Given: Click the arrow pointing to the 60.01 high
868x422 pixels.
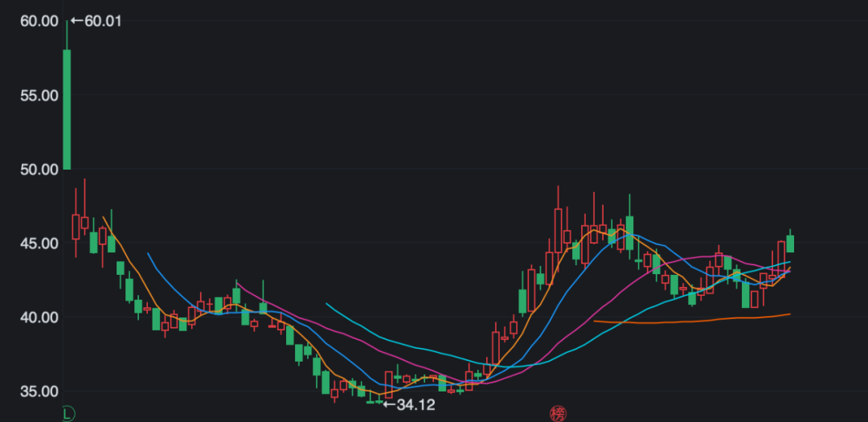Looking at the screenshot, I should coord(77,21).
